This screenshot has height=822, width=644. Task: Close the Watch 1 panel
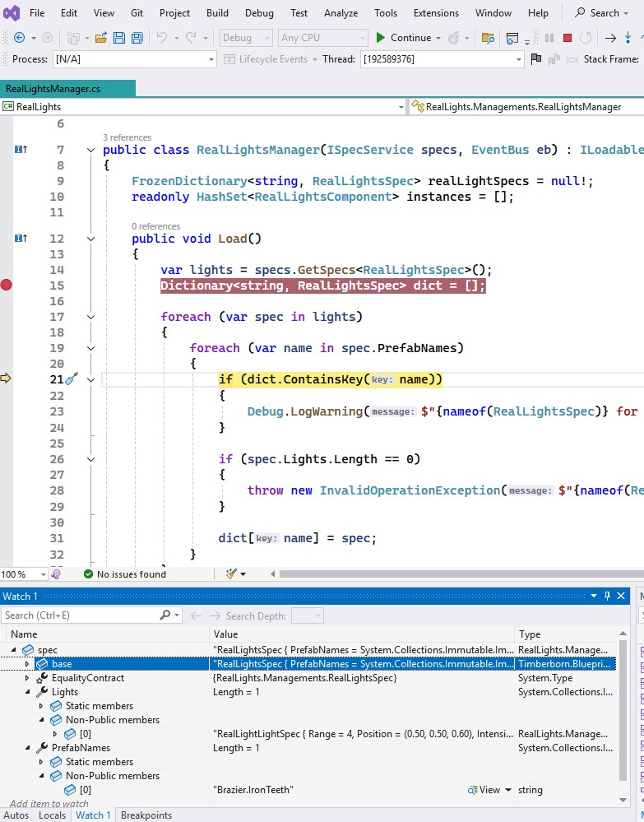tap(621, 596)
